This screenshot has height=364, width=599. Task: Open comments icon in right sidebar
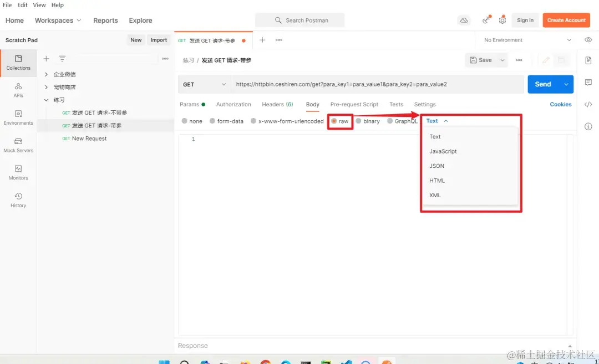point(588,83)
